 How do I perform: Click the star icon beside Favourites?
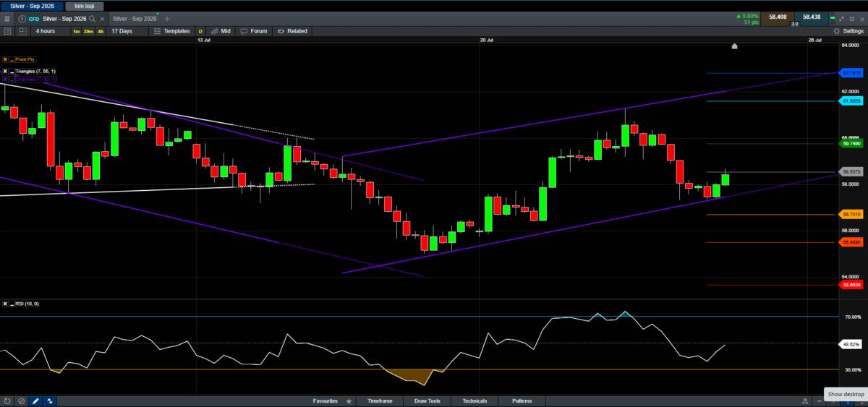[x=349, y=400]
